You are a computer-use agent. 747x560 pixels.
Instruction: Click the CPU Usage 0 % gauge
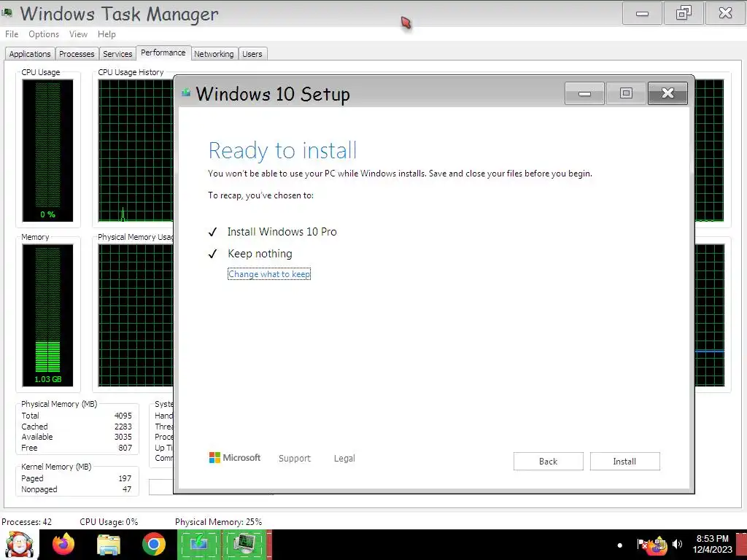tap(47, 150)
